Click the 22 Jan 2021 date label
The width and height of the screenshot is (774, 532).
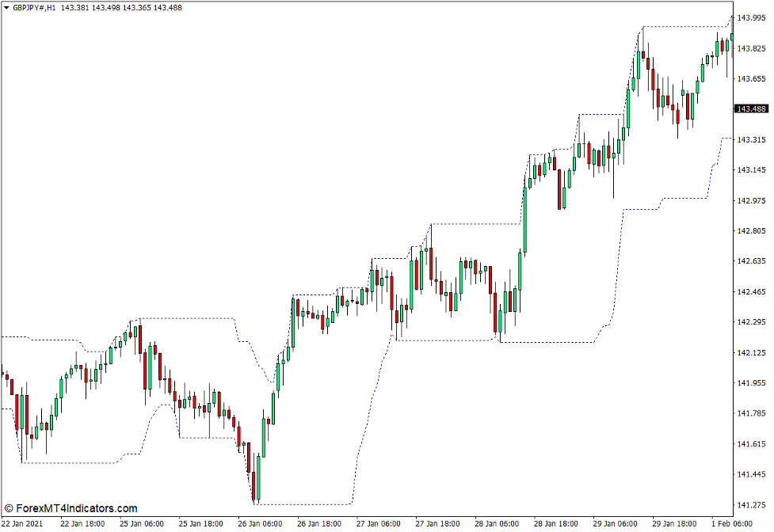[x=23, y=524]
